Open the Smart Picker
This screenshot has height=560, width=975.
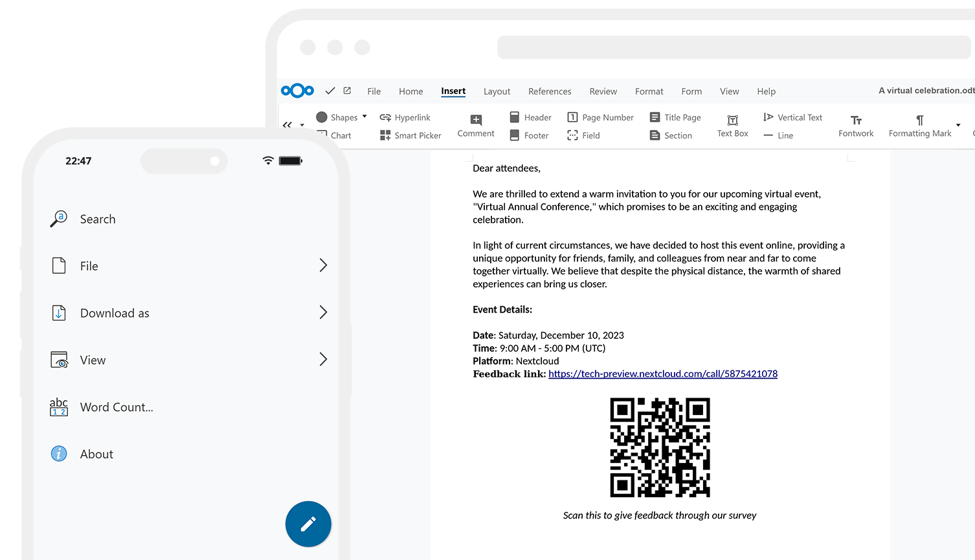(x=410, y=135)
